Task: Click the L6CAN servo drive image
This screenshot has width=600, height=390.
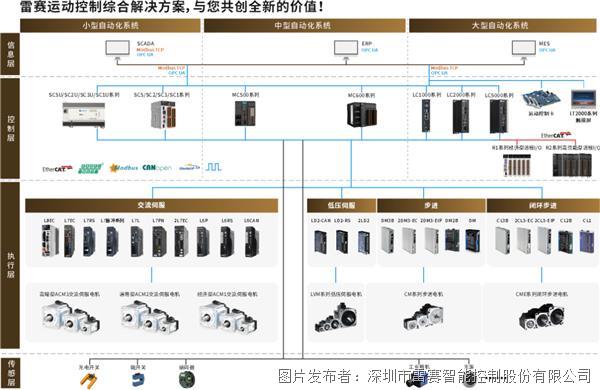Action: pos(252,242)
